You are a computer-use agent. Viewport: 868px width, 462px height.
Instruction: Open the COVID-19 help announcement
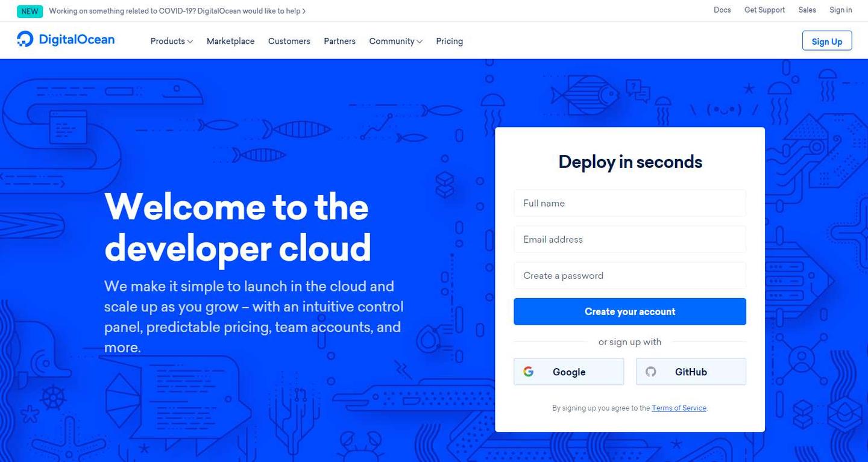click(177, 11)
